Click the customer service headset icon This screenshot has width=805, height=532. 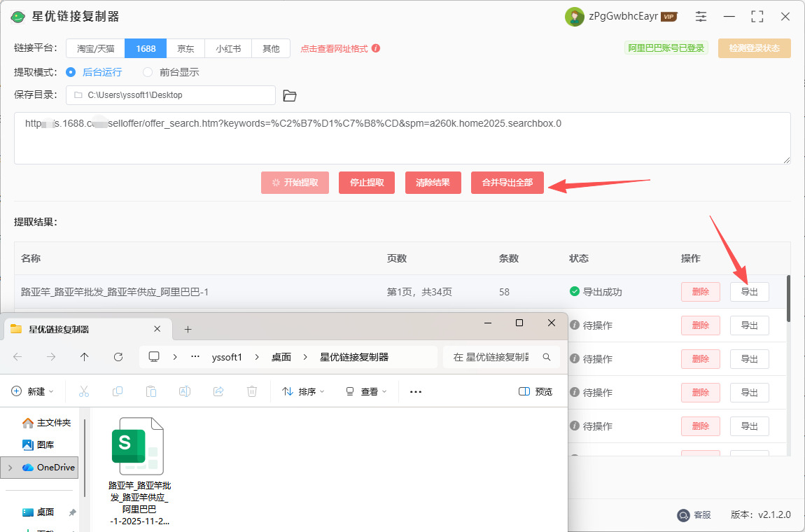tap(683, 515)
